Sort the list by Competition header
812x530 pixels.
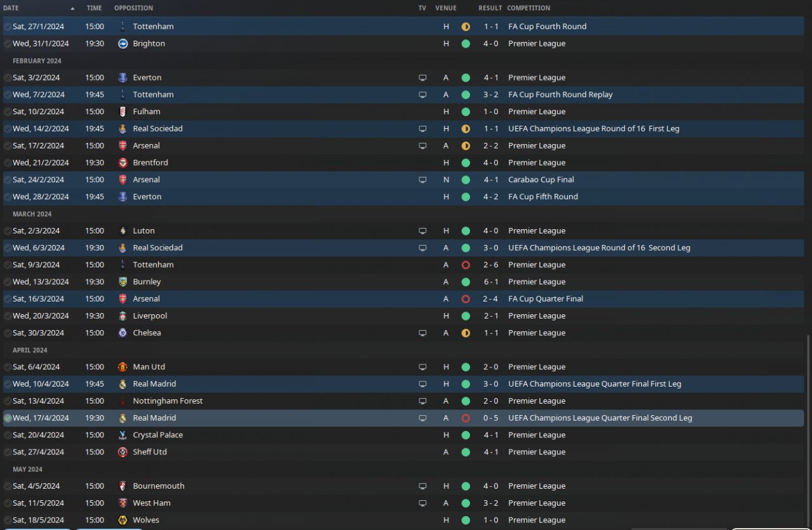pos(528,8)
